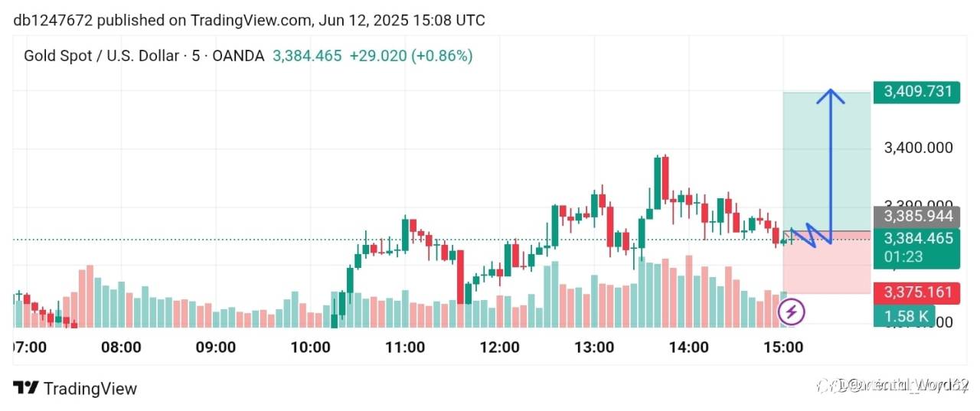Viewport: 980px width, 411px height.
Task: Select the red 3,375.161 stop price label
Action: tap(917, 292)
